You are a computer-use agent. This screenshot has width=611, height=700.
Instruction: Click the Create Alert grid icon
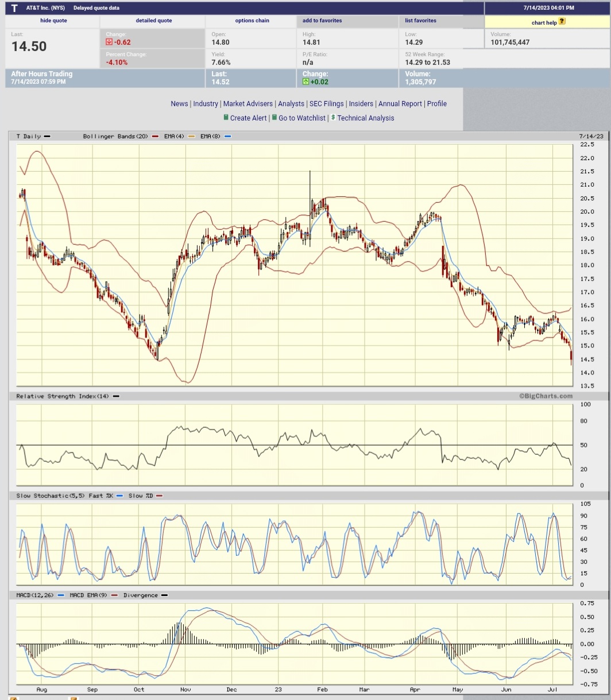click(x=226, y=118)
